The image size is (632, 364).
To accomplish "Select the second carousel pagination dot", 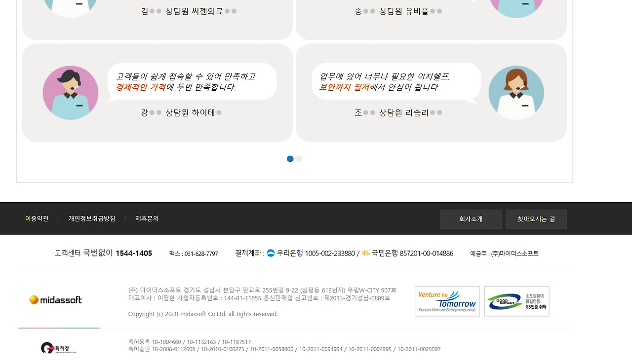I will point(299,158).
